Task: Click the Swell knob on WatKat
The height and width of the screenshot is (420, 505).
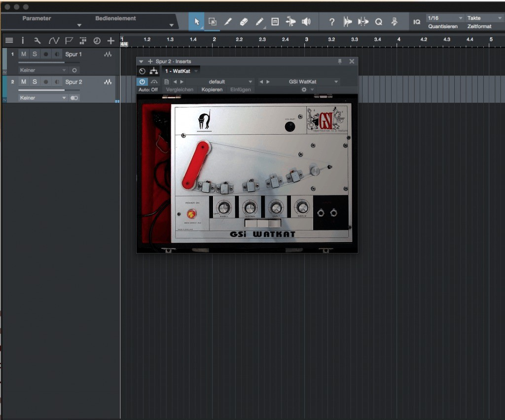Action: coord(223,208)
